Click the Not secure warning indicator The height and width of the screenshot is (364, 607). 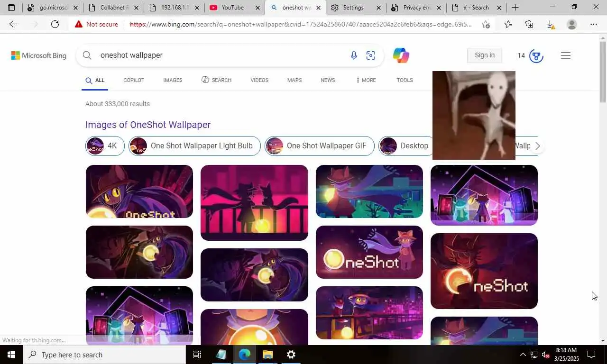click(x=96, y=24)
